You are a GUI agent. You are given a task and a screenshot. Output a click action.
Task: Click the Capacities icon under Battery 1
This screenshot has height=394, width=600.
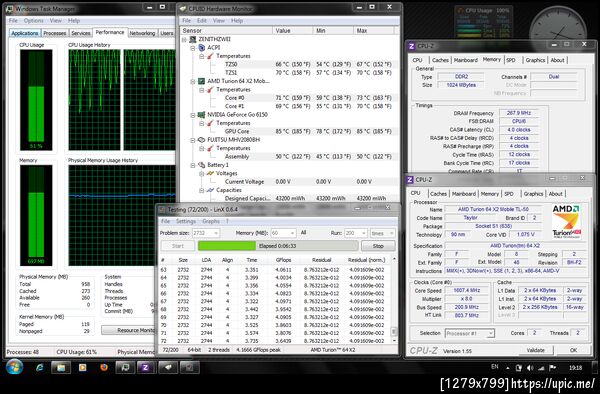click(x=210, y=190)
